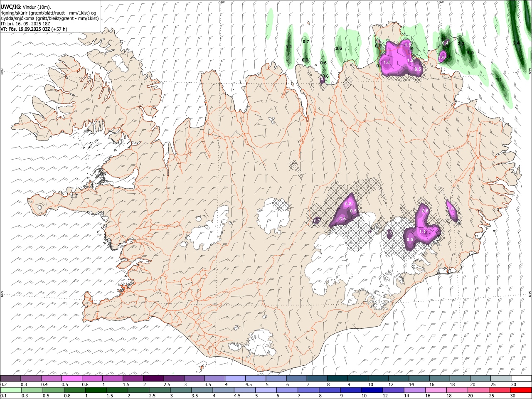The width and height of the screenshot is (532, 399).
Task: Click the '0.9' precipitation value off the north coast
Action: click(305, 60)
